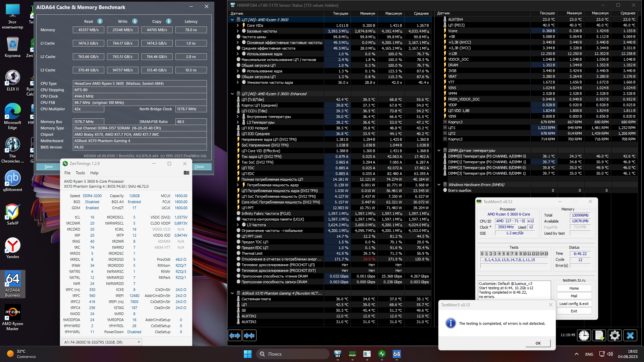Open HWiNFO settings gear icon
Screen dimensions: 644x362
(614, 336)
